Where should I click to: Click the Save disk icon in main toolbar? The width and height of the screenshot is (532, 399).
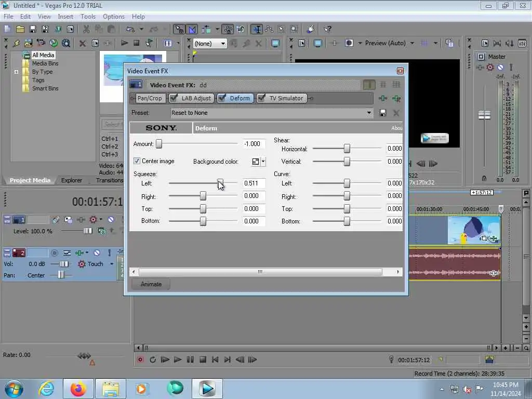[33, 29]
